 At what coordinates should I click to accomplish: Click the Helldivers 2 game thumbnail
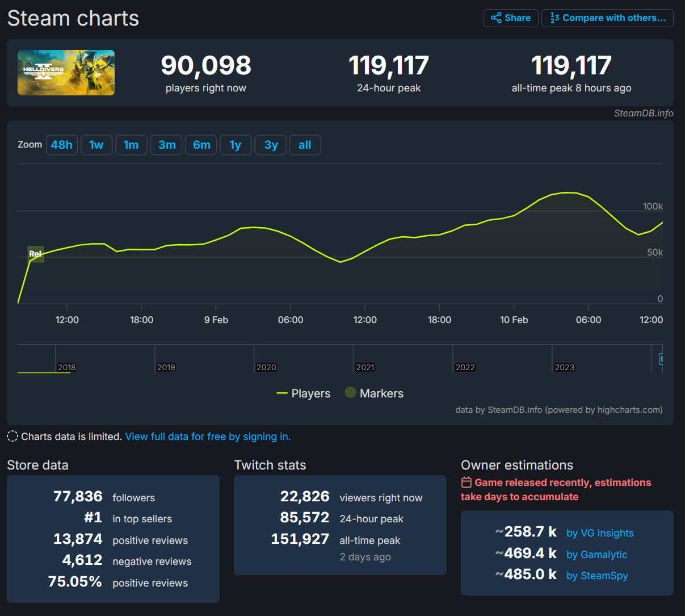pos(66,73)
